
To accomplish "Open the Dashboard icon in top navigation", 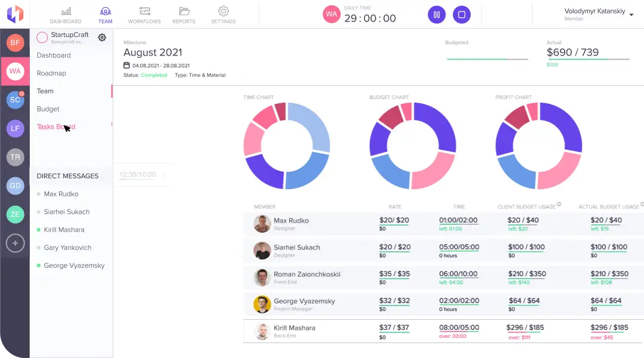I will coord(66,11).
